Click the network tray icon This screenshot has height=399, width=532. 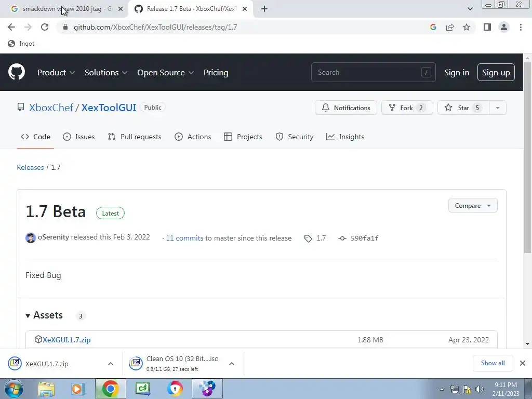tap(454, 389)
